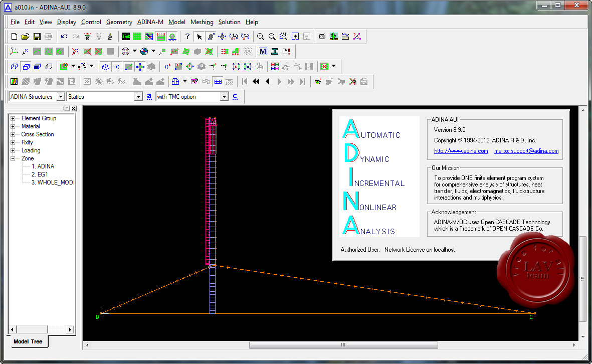Toggle wireframe cube display mode
This screenshot has height=364, width=592.
tap(14, 67)
